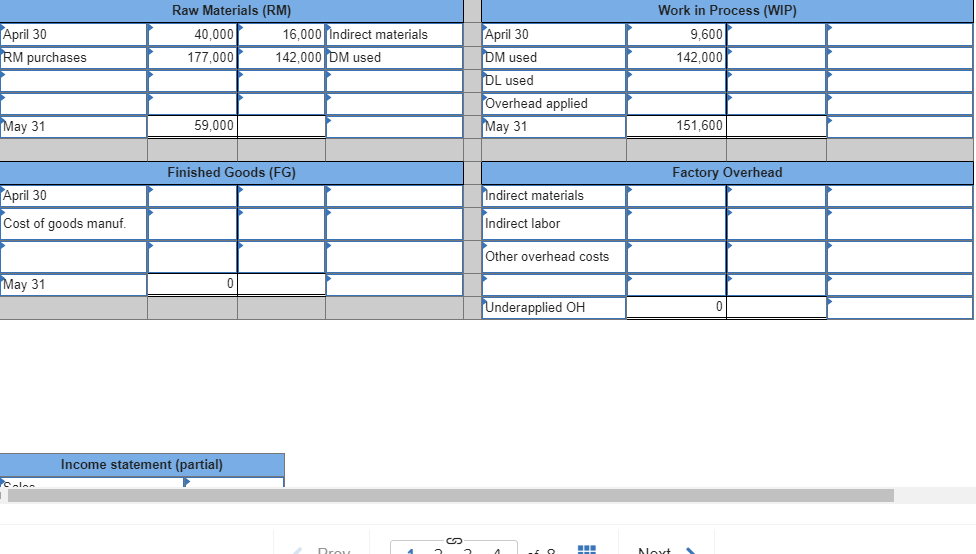This screenshot has width=976, height=554.
Task: Click the 'DL used' label
Action: coord(509,80)
